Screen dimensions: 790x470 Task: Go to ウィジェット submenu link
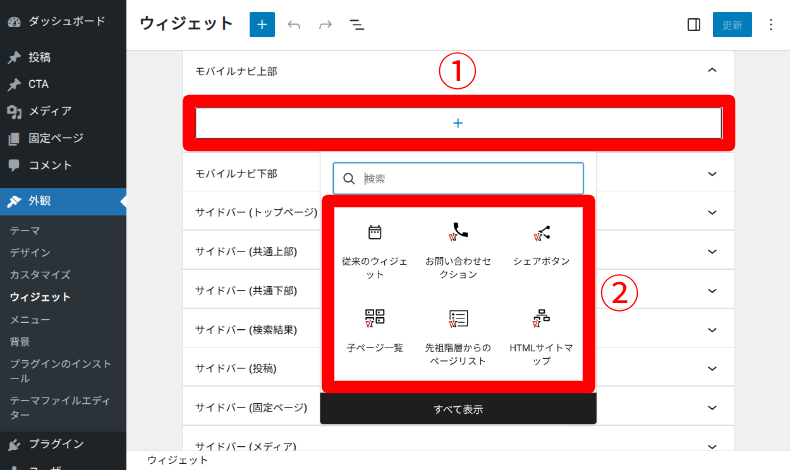tap(40, 297)
